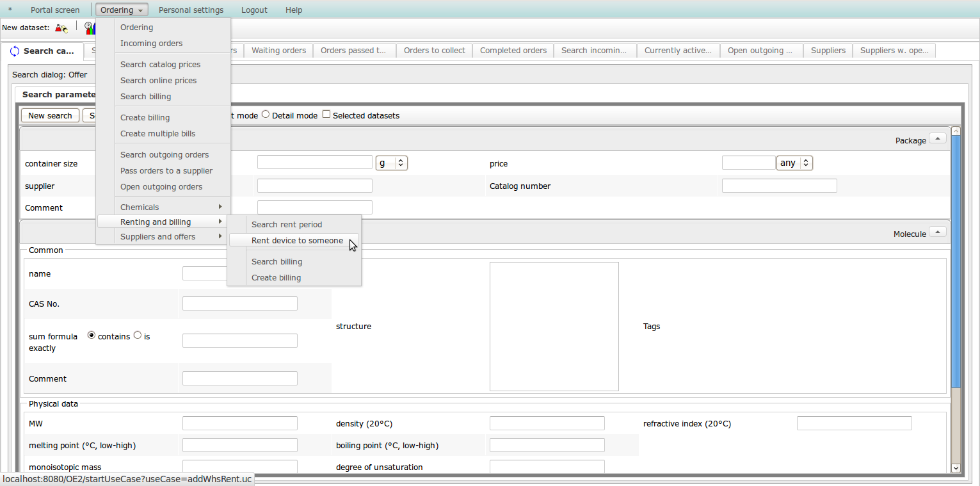
Task: Click the colored bottles with clock icon
Action: [x=89, y=28]
